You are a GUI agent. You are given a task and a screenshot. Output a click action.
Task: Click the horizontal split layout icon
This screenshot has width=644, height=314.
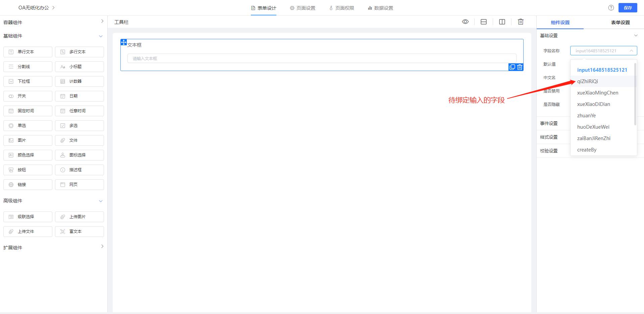(x=484, y=22)
